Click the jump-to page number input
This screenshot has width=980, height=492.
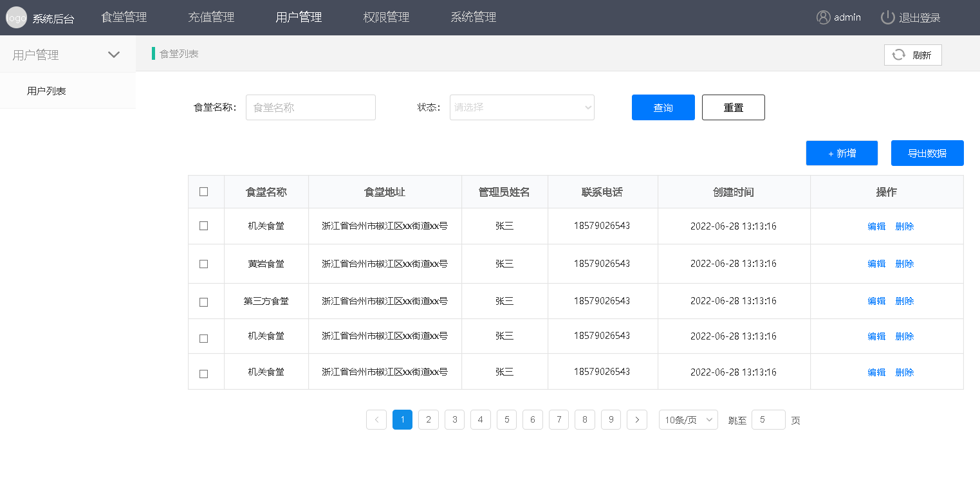(x=768, y=420)
